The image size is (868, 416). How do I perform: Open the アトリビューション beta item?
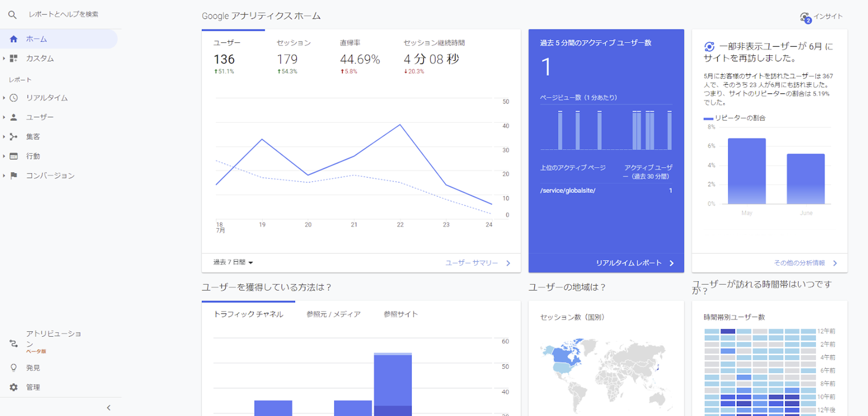pyautogui.click(x=59, y=343)
